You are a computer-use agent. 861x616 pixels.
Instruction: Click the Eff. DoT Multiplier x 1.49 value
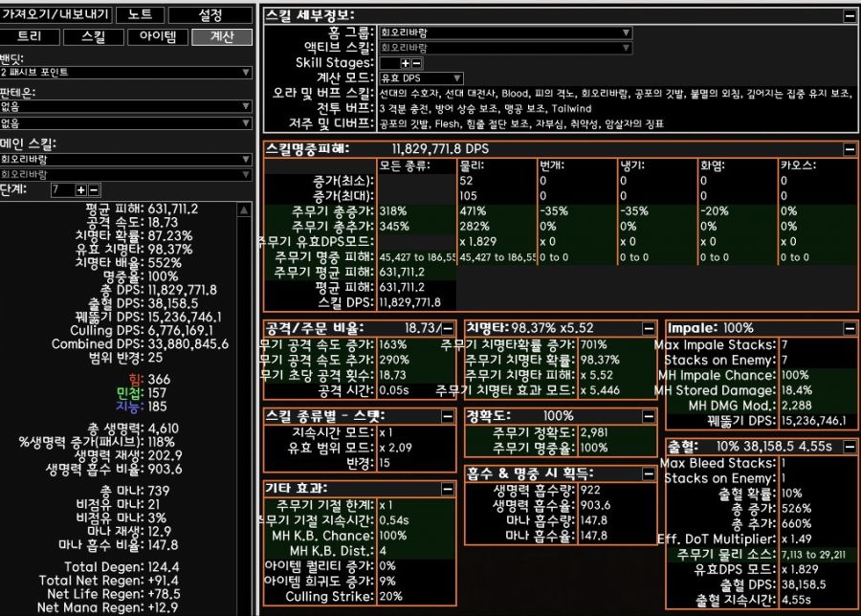(x=796, y=539)
